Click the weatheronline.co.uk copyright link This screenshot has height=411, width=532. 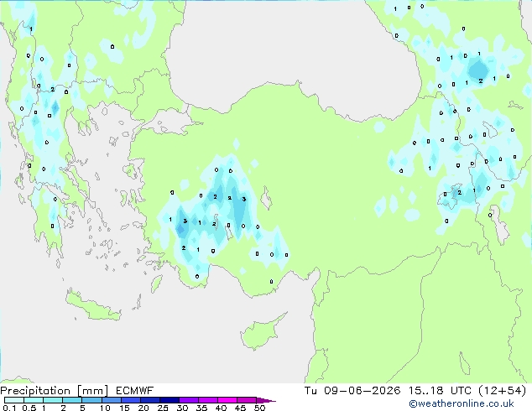[x=461, y=403]
